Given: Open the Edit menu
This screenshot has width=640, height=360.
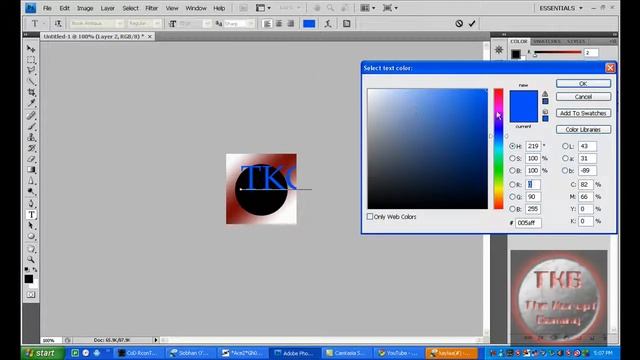Looking at the screenshot, I should 64,8.
